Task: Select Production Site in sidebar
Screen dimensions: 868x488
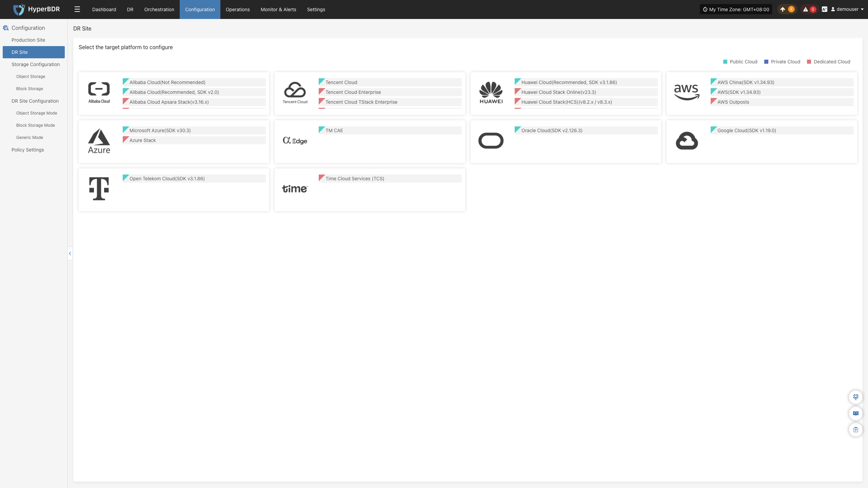Action: pyautogui.click(x=34, y=40)
